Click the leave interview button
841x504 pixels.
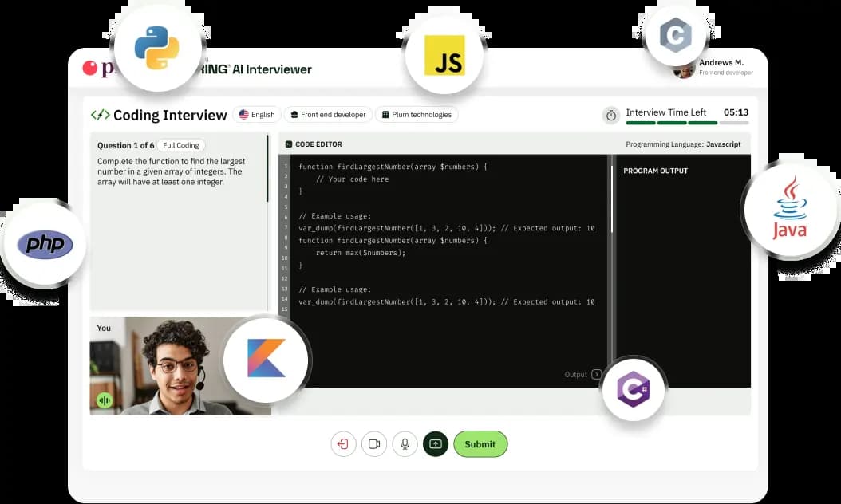344,443
